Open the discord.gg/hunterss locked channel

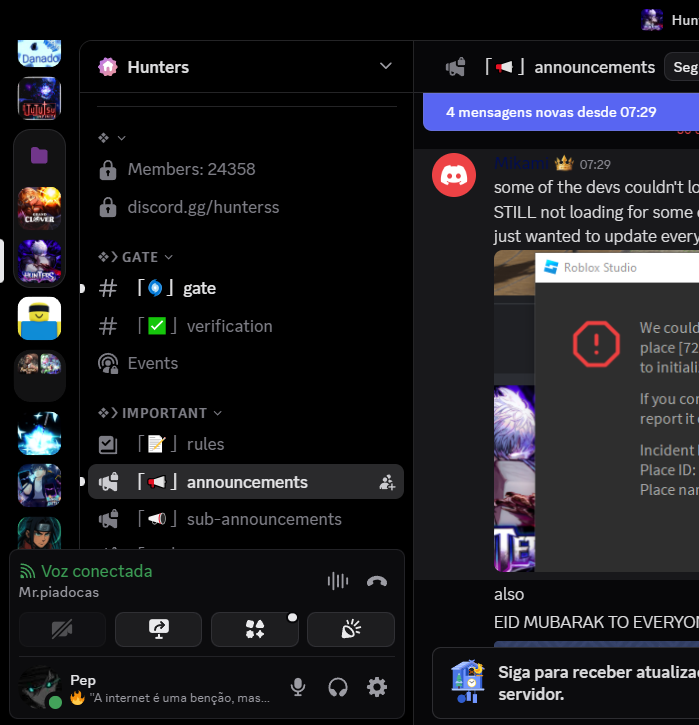coord(246,207)
